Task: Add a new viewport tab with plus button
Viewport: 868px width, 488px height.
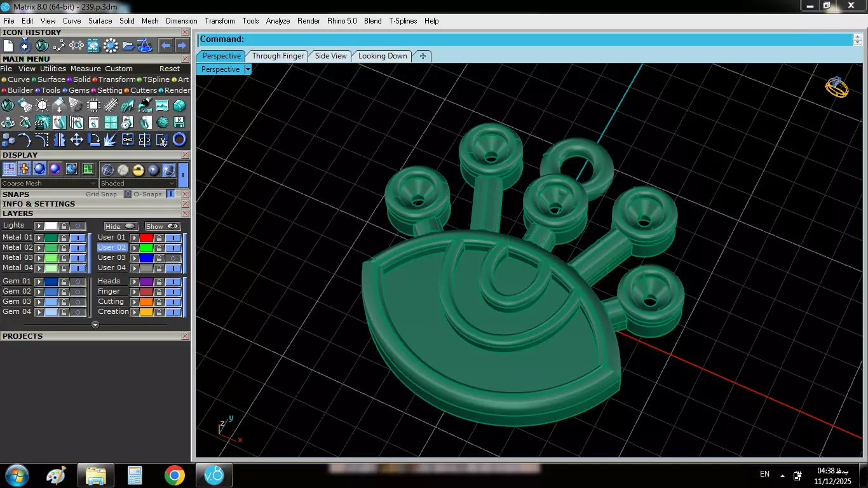Action: pyautogui.click(x=423, y=56)
